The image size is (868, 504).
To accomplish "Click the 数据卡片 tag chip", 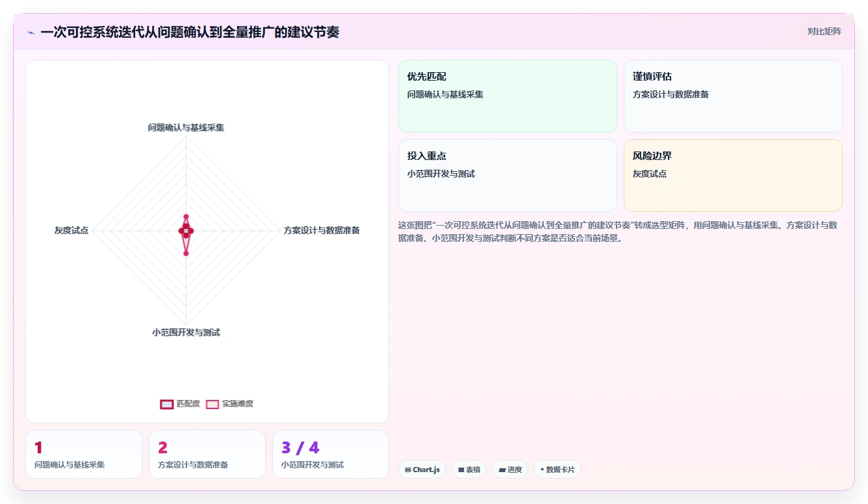I will click(557, 470).
